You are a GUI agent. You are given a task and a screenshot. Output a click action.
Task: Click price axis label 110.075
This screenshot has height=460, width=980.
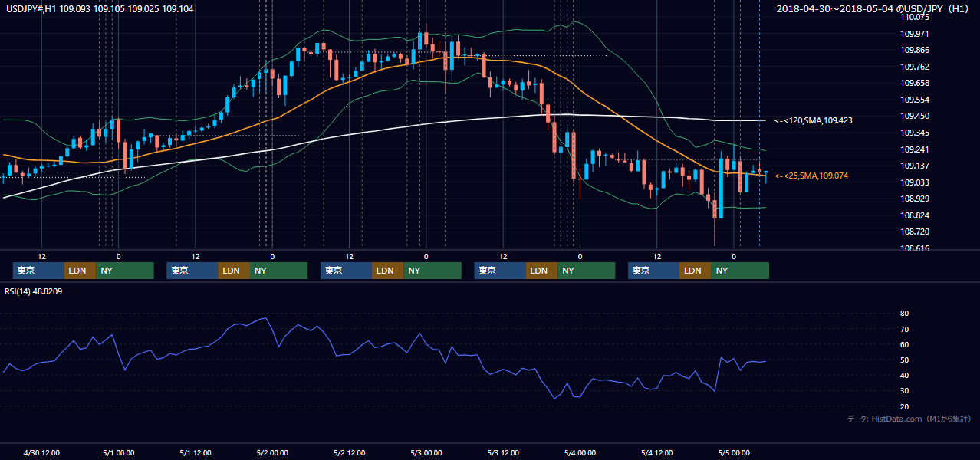916,17
